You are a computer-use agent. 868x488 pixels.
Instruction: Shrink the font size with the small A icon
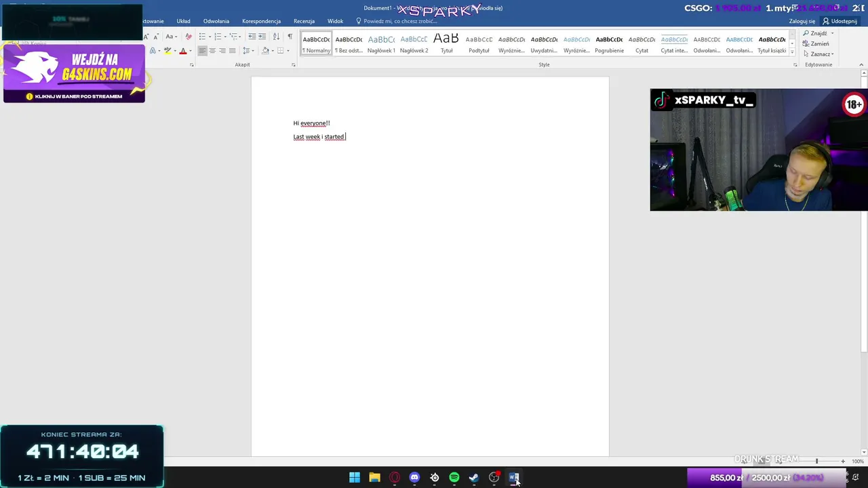156,37
